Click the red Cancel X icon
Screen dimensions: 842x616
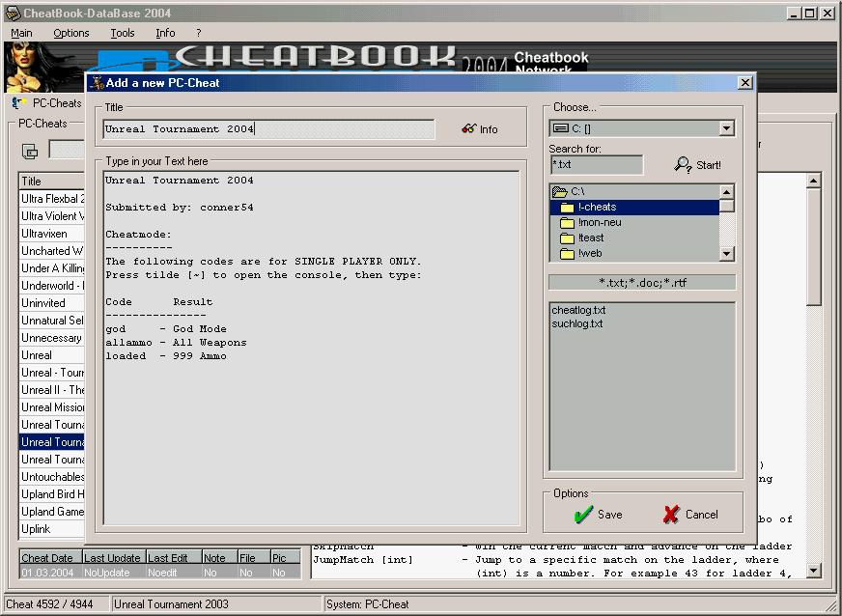pyautogui.click(x=671, y=515)
